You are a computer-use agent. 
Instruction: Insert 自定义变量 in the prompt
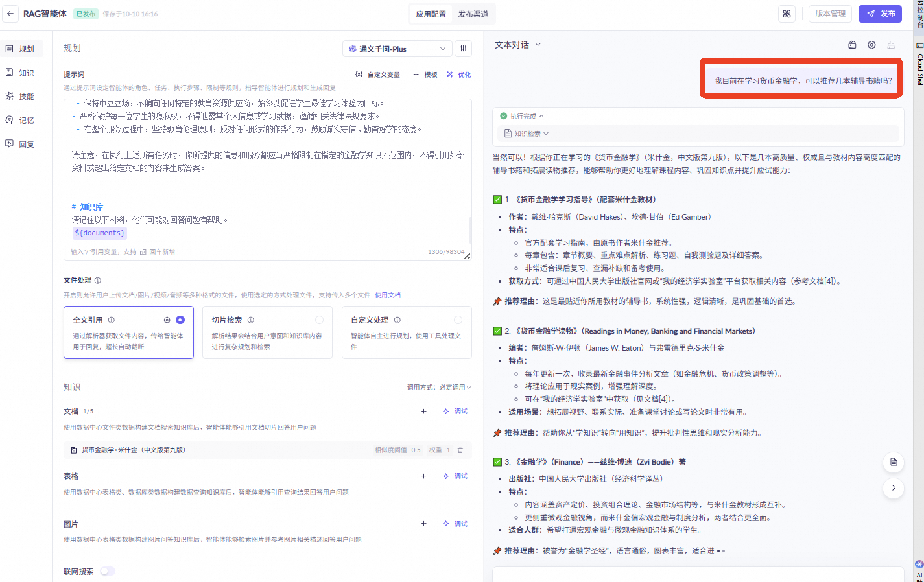[377, 75]
